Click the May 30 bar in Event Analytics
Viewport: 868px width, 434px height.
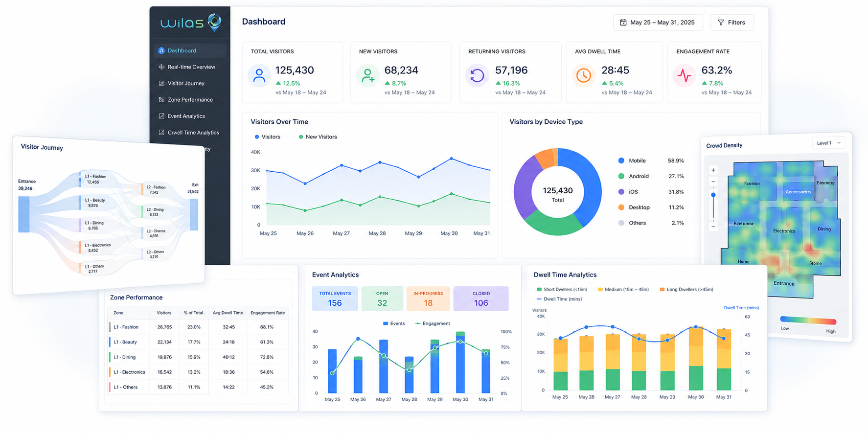460,362
